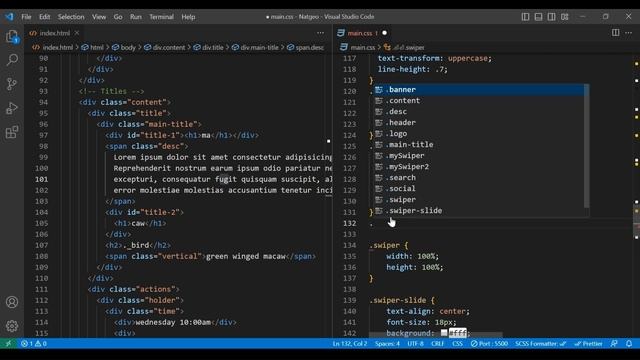Click suggestion list scrollbar

pyautogui.click(x=587, y=146)
